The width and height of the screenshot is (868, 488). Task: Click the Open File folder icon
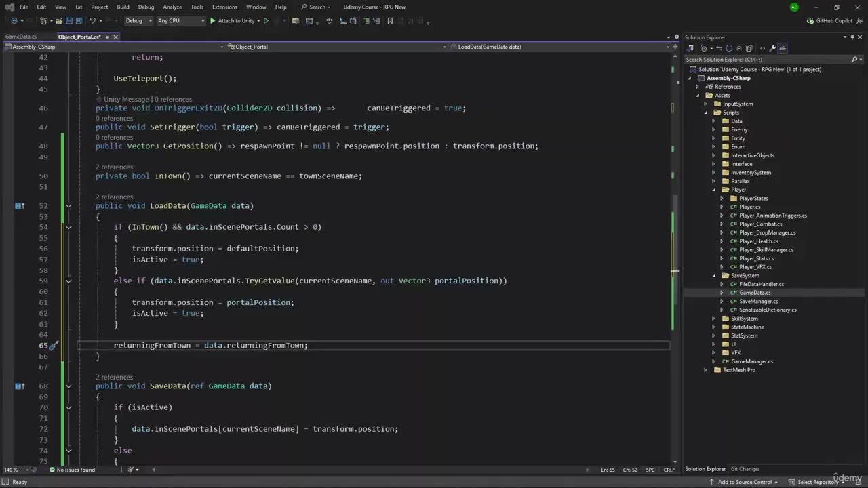pos(58,21)
